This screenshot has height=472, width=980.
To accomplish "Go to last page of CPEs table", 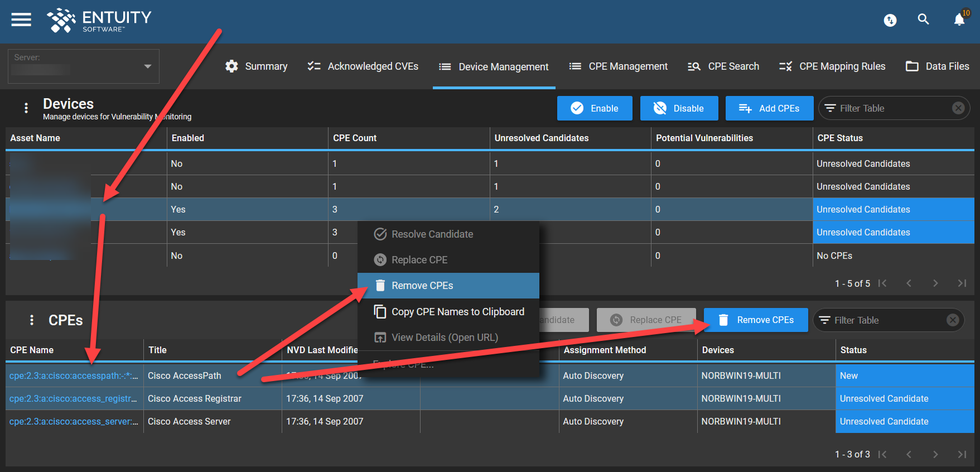I will click(x=962, y=454).
